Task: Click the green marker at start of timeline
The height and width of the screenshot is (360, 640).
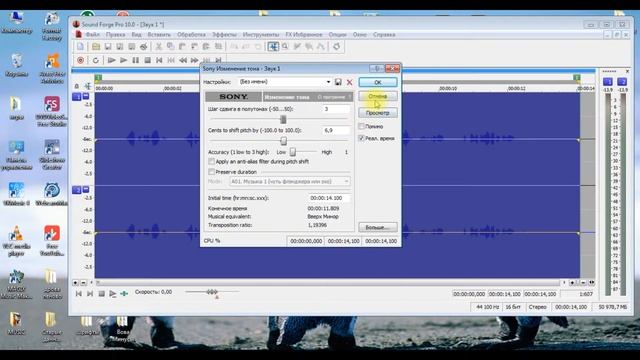Action: click(x=98, y=78)
